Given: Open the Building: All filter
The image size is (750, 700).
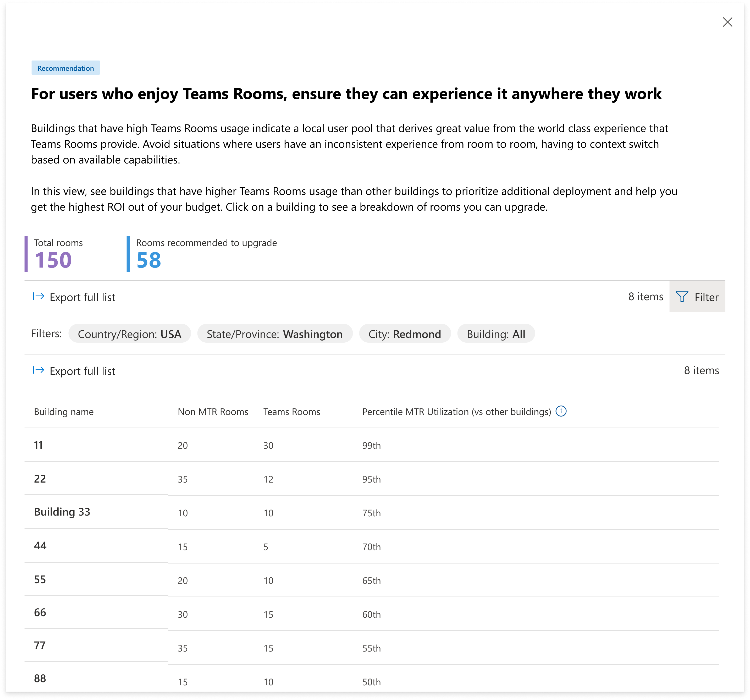Looking at the screenshot, I should [x=495, y=334].
